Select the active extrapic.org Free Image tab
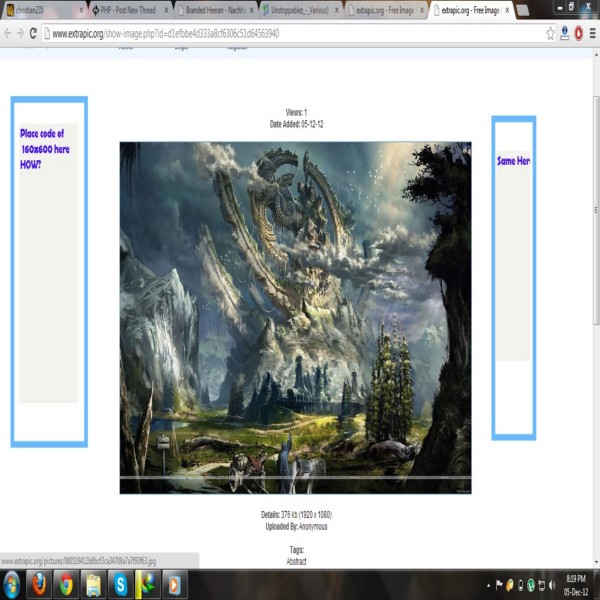 point(471,11)
